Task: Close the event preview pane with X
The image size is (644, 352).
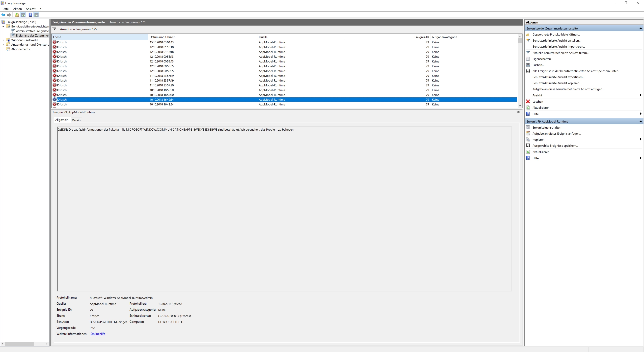Action: point(518,112)
